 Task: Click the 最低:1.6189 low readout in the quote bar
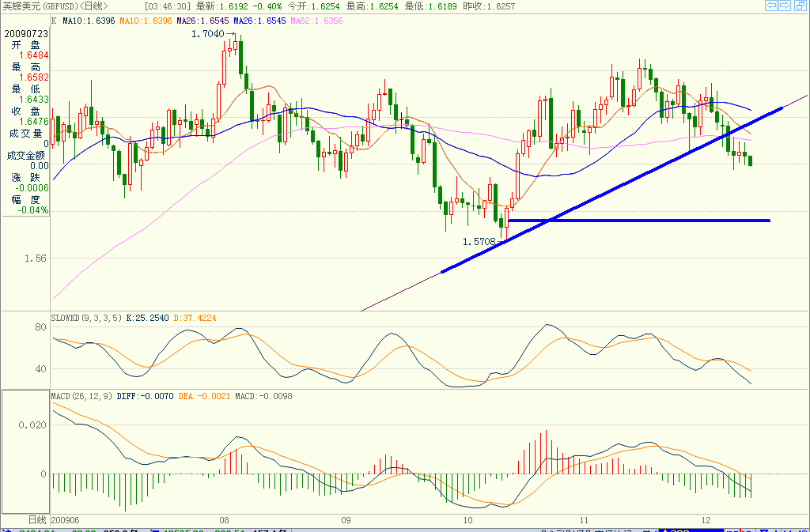[x=431, y=6]
